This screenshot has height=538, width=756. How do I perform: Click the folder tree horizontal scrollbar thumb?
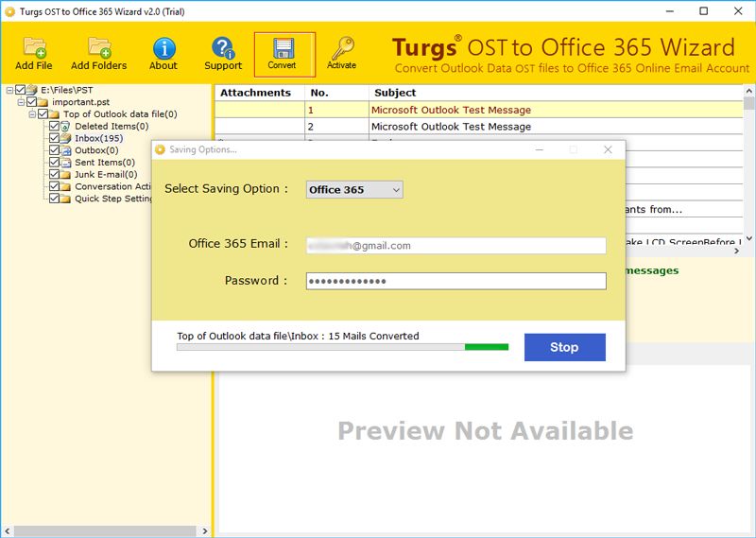104,530
